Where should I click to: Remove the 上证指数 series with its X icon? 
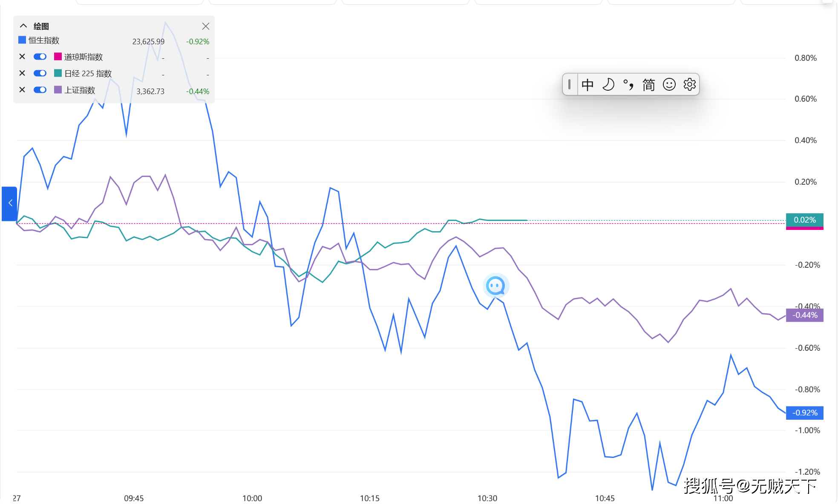pos(22,90)
